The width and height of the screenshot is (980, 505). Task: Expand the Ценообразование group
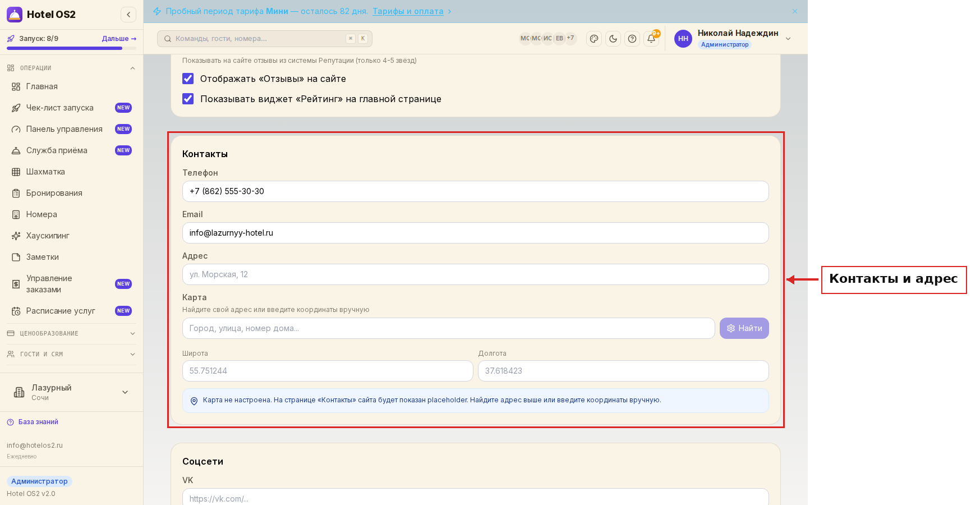pos(72,333)
